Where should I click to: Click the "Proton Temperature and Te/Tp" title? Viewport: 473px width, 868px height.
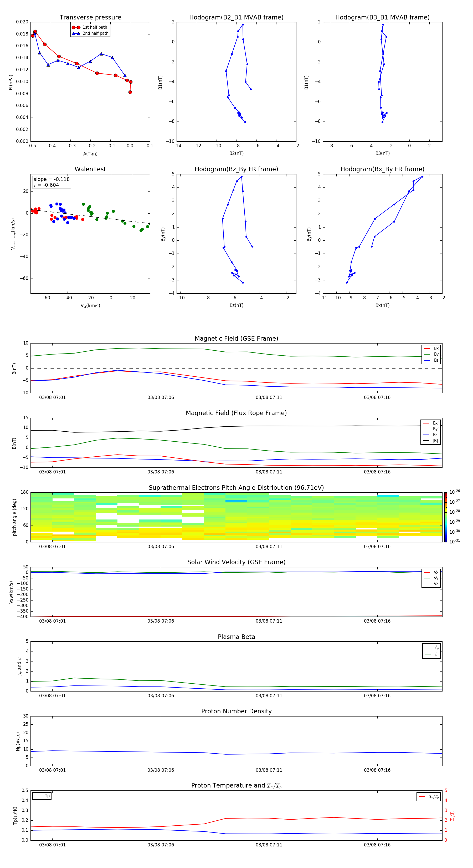pos(236,786)
